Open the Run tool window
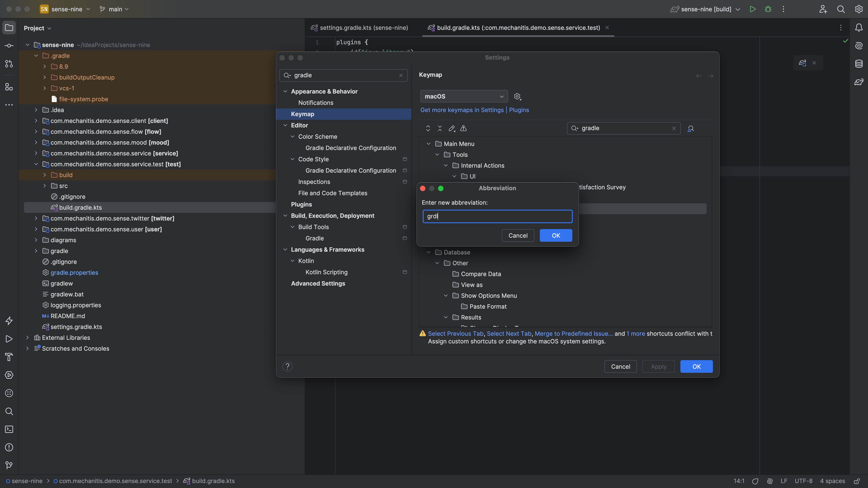This screenshot has width=868, height=488. tap(9, 339)
